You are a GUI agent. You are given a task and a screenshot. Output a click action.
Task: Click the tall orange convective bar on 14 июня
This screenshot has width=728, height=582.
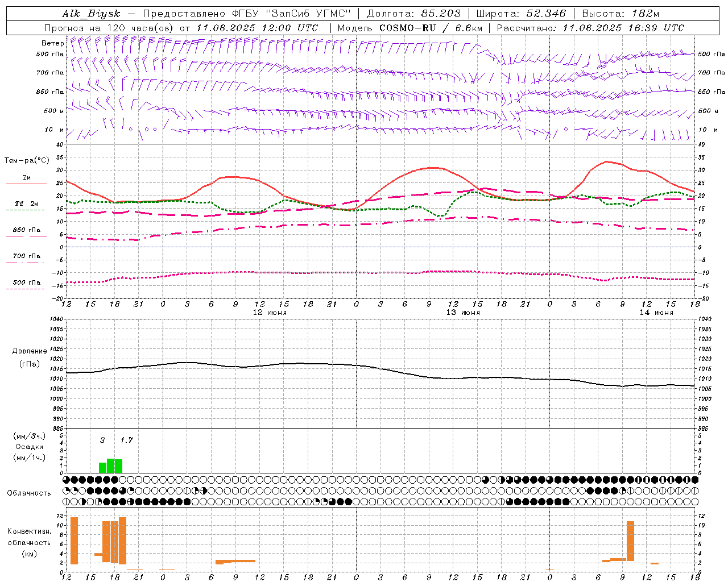[x=630, y=541]
